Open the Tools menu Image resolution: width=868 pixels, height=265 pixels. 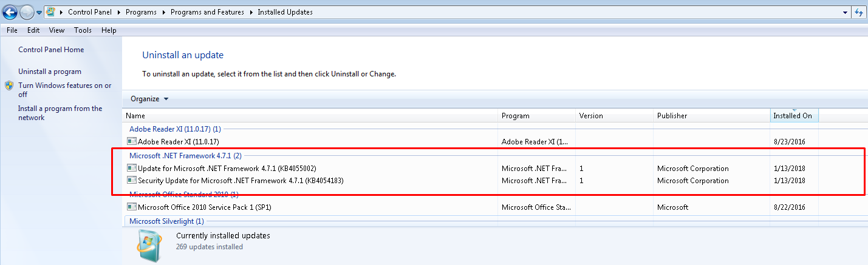(83, 30)
